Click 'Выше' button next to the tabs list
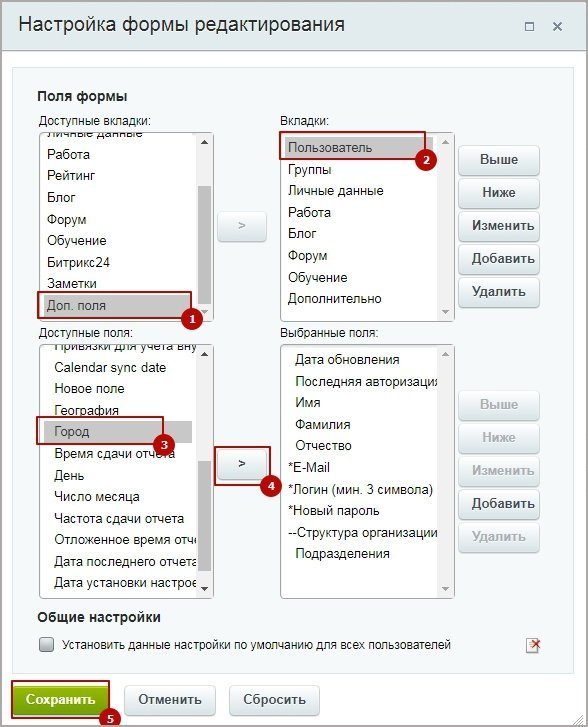The image size is (588, 727). 499,160
